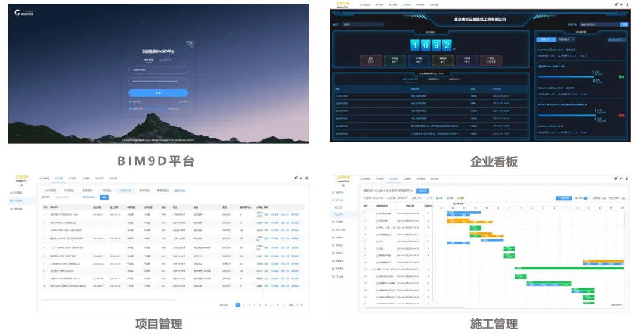Image resolution: width=644 pixels, height=336 pixels.
Task: Open the user avatar icon in enterprise dashboard header
Action: 627,5
